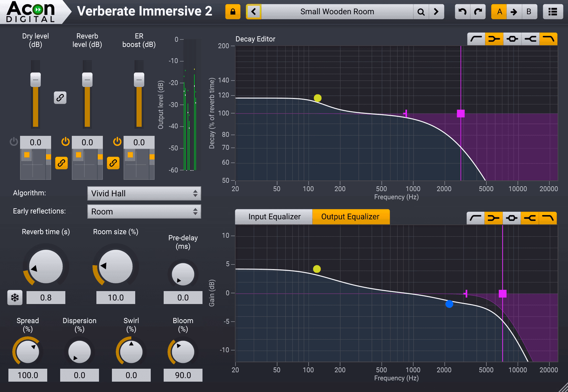Viewport: 568px width, 392px height.
Task: Toggle the reverb freeze snowflake button
Action: (x=15, y=298)
